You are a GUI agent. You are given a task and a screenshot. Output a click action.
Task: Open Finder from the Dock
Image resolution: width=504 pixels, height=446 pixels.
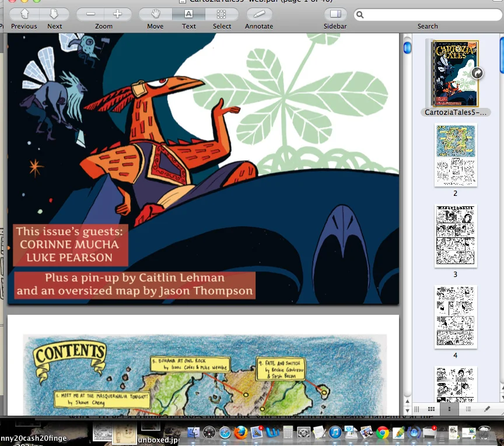coord(194,433)
